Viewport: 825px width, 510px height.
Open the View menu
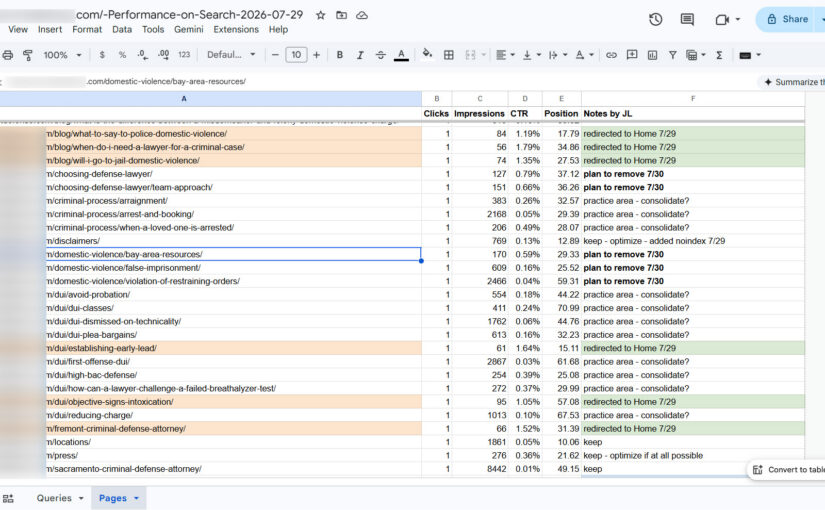[18, 29]
